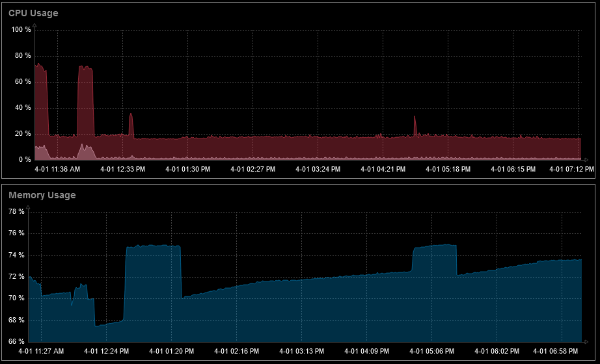Click the CPU y-axis top arrow
Screen dimensions: 600x364
coord(34,25)
